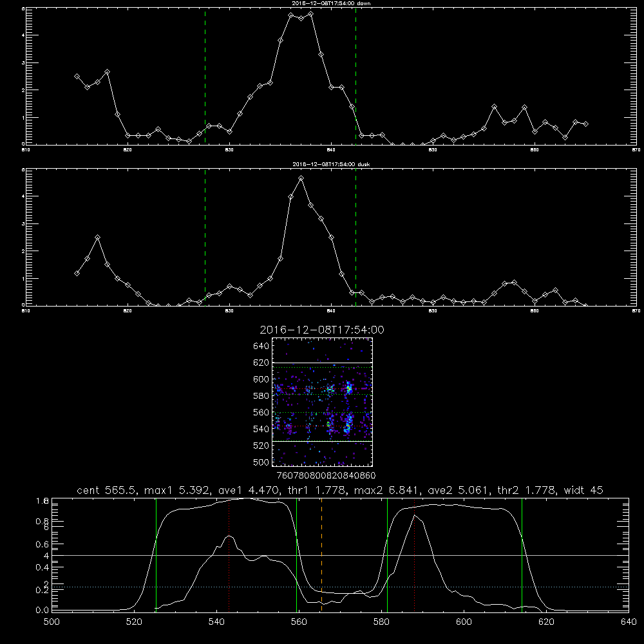Click the highest diamond point of the dusk curve
644x644 pixels.
(301, 178)
